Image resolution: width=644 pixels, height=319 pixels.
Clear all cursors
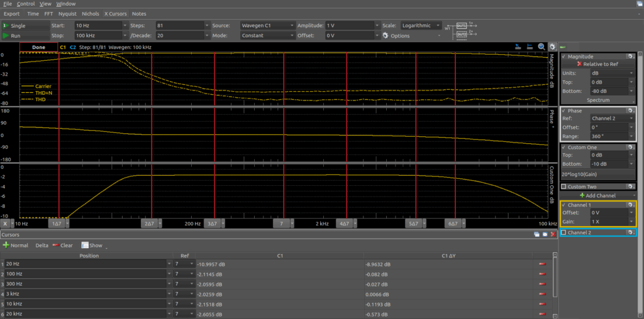(62, 246)
